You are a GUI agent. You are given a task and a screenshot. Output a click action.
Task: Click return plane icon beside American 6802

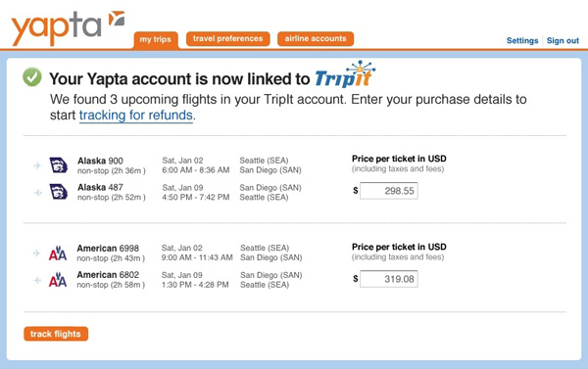click(x=37, y=280)
